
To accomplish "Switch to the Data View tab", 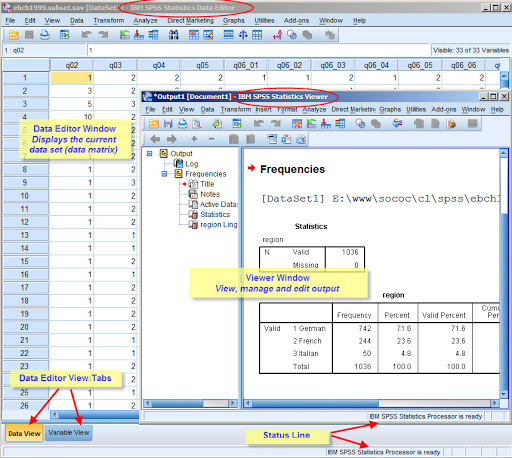I will coord(24,433).
